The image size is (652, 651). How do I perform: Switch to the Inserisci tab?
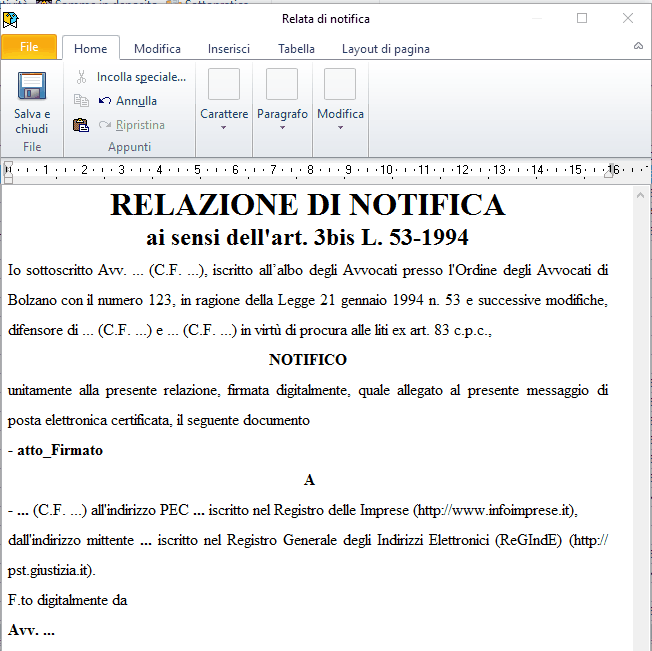click(x=229, y=49)
